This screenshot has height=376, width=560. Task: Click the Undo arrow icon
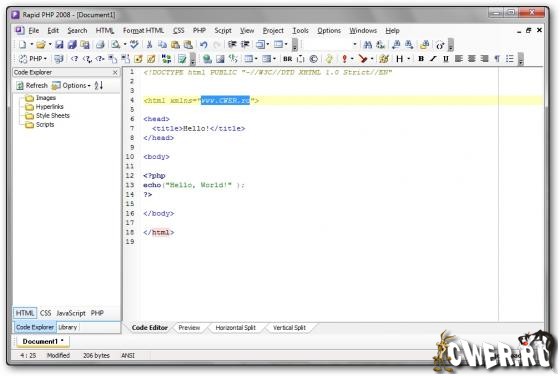click(204, 45)
